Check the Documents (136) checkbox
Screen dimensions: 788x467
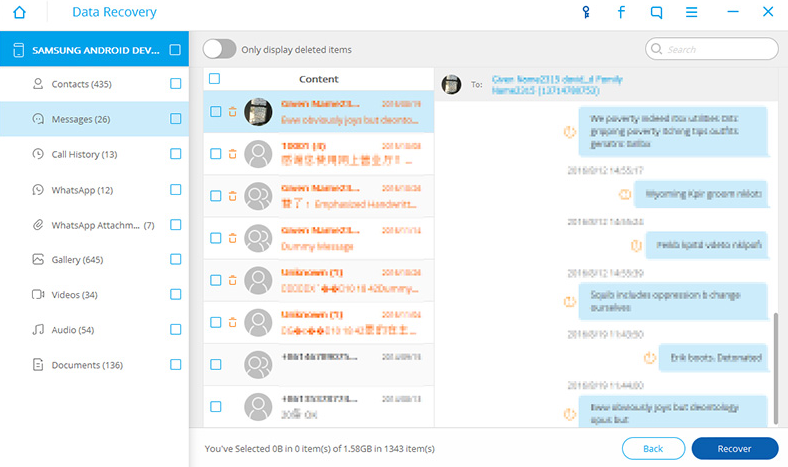175,364
